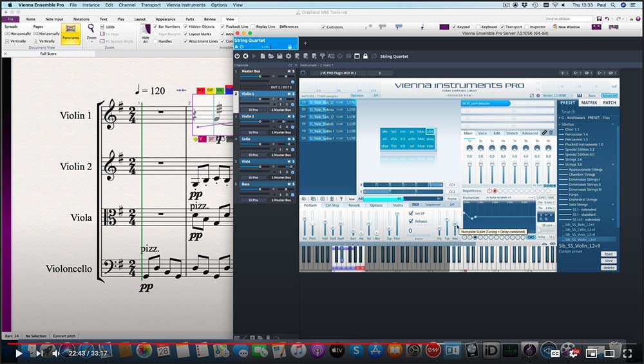The width and height of the screenshot is (644, 364).
Task: Click the link chain icon beside Advanced tab
Action: pos(544,133)
